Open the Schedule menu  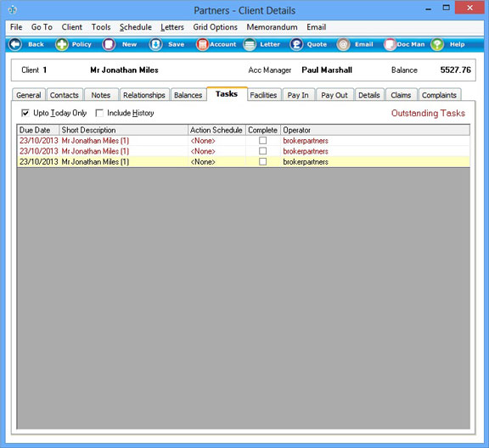[x=136, y=27]
